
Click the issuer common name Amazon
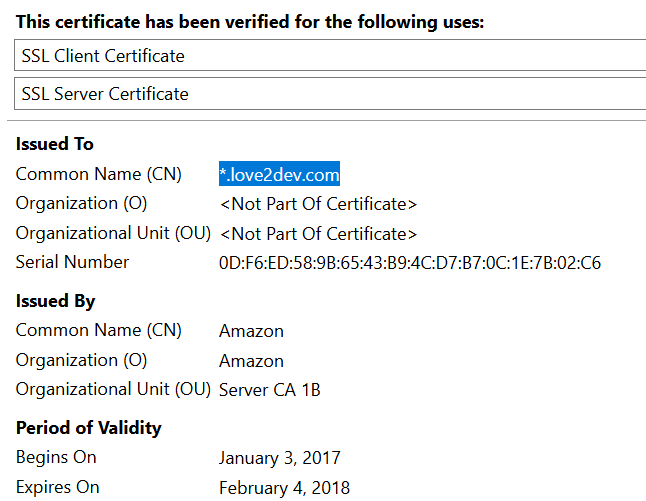point(251,331)
